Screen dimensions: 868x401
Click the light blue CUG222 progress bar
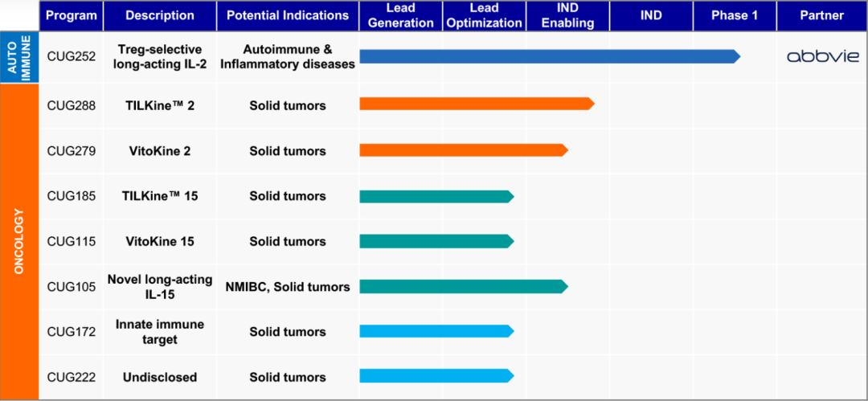coord(435,376)
